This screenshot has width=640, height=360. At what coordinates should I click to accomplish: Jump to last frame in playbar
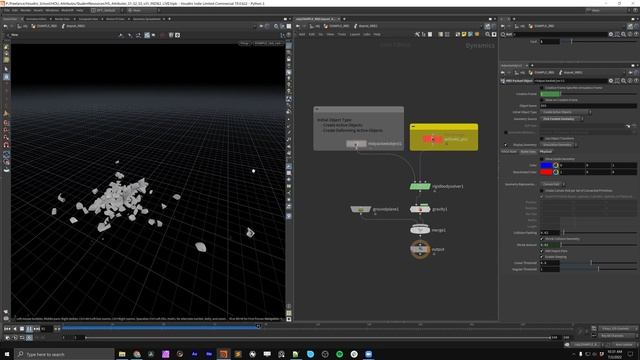pyautogui.click(x=37, y=329)
